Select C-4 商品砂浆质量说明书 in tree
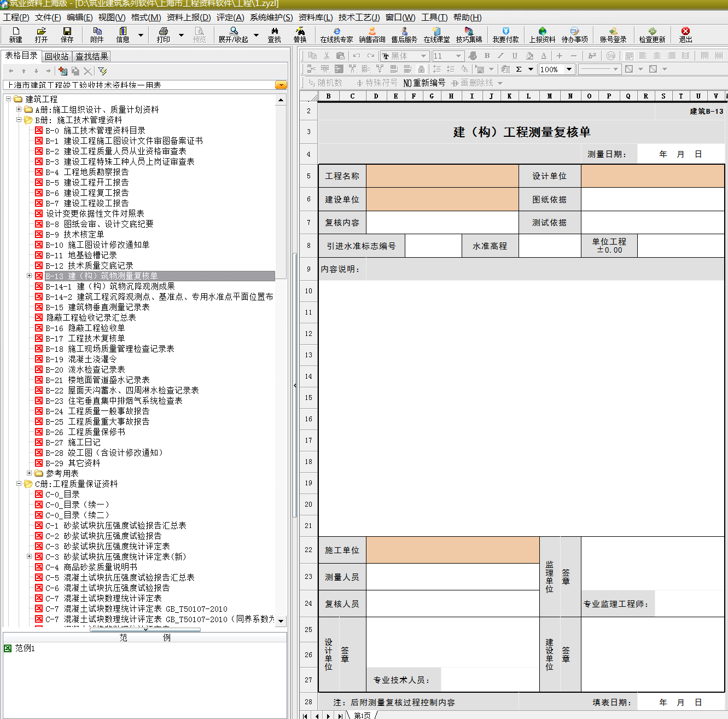Image resolution: width=728 pixels, height=719 pixels. (91, 567)
